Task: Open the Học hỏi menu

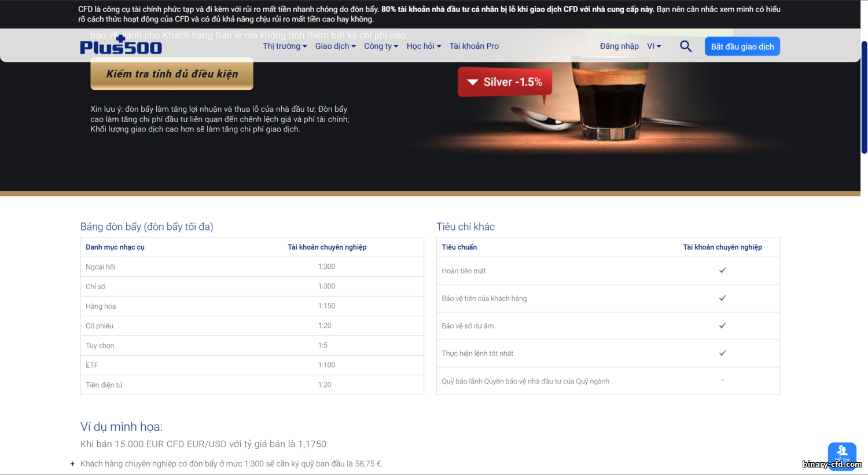Action: pyautogui.click(x=424, y=46)
